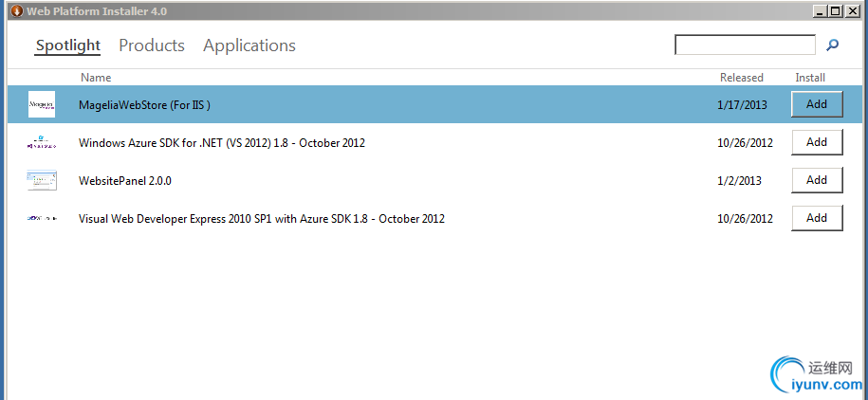Select the "MageliaWebStore (For IIS )" row text

tap(144, 104)
